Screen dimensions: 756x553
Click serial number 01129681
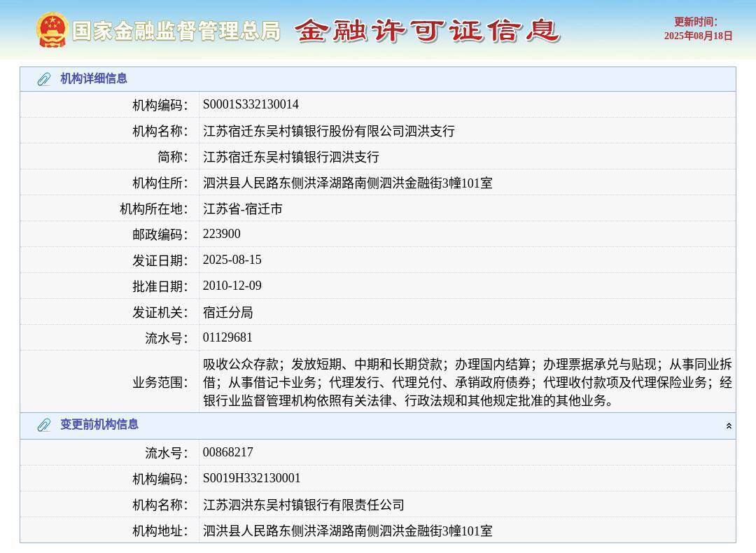(227, 337)
